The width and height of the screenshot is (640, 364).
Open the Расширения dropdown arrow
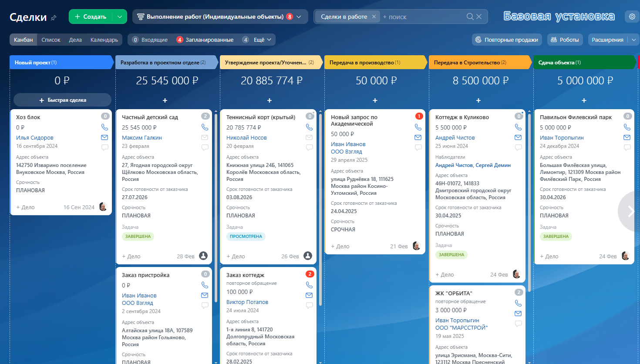pos(634,40)
